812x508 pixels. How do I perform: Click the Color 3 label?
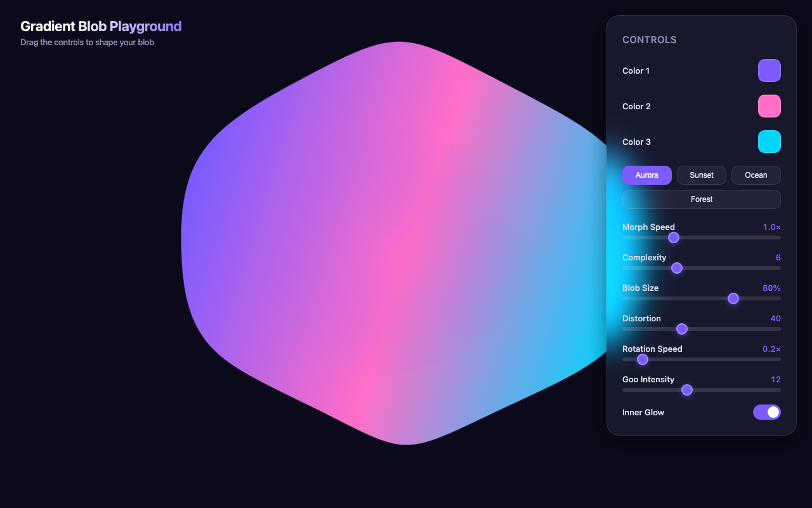click(636, 142)
